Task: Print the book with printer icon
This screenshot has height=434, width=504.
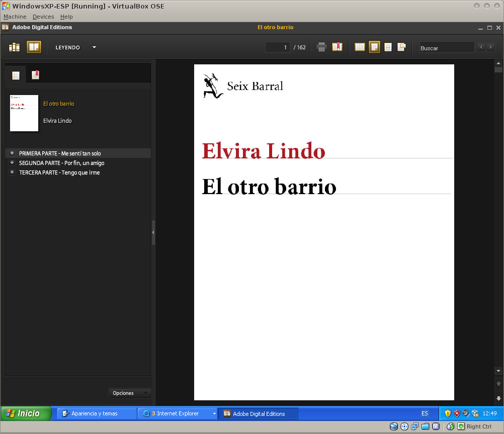Action: 321,47
